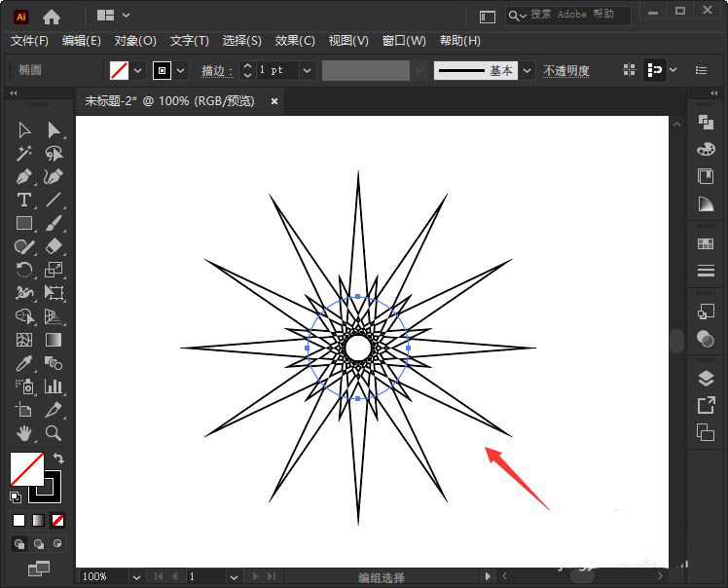Select the Gradient tool
The image size is (728, 588).
[x=54, y=340]
